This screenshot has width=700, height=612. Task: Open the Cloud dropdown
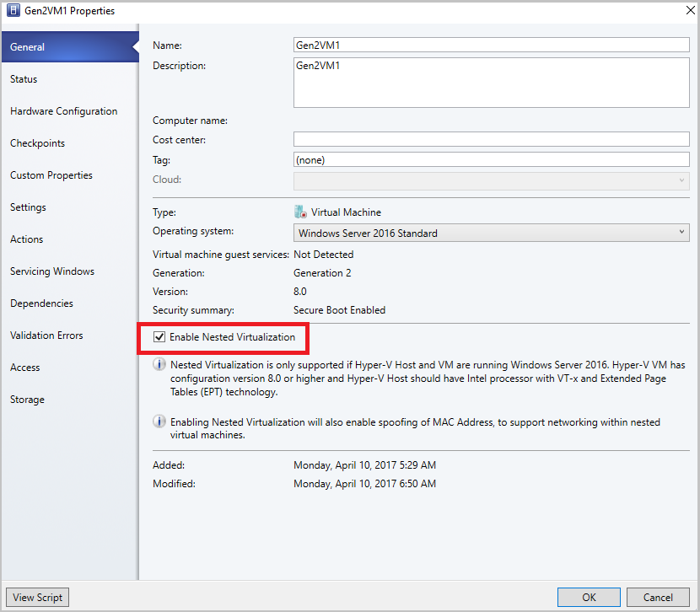coord(683,179)
